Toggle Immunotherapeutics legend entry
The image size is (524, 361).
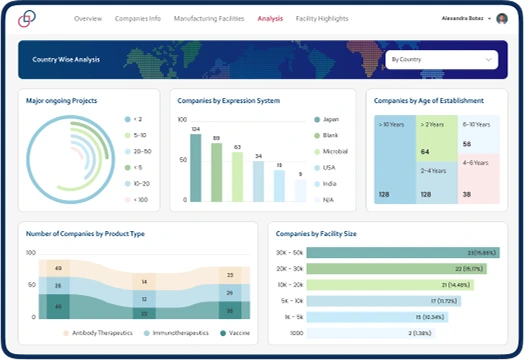point(176,333)
